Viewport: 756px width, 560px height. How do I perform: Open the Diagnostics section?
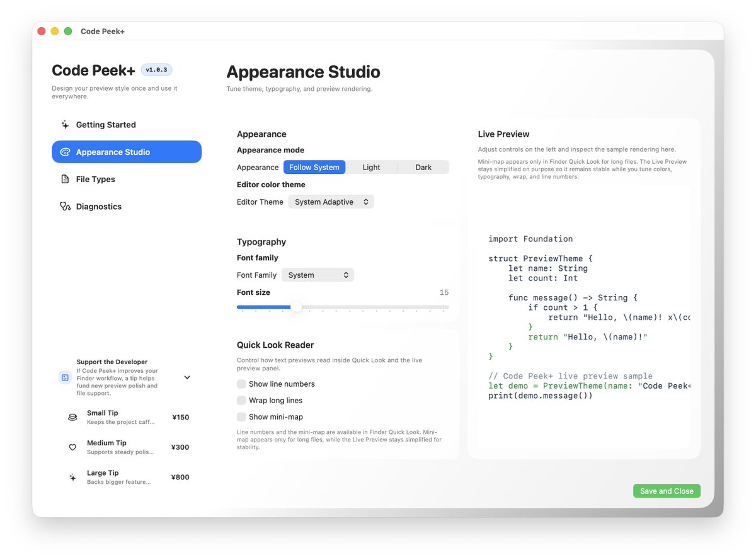(127, 207)
